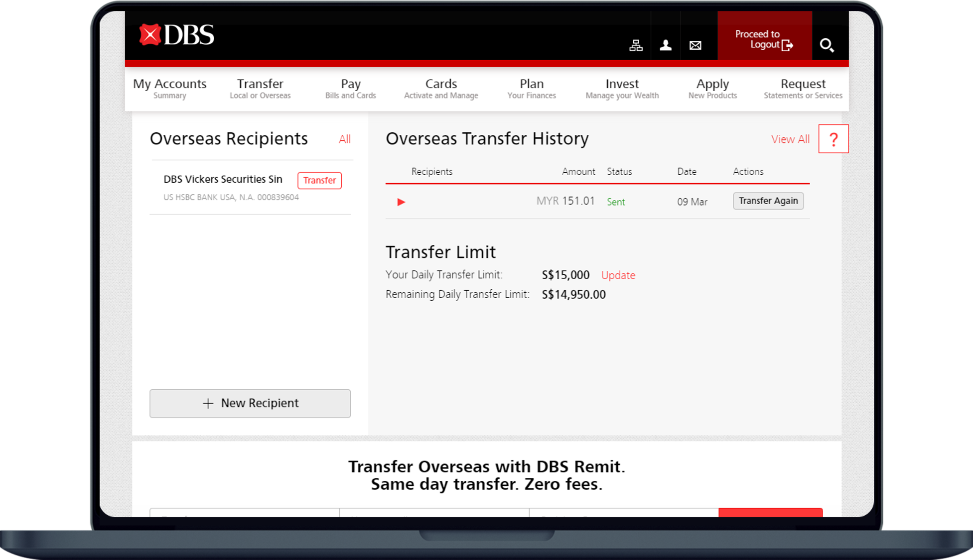Click the New Recipient button

250,403
